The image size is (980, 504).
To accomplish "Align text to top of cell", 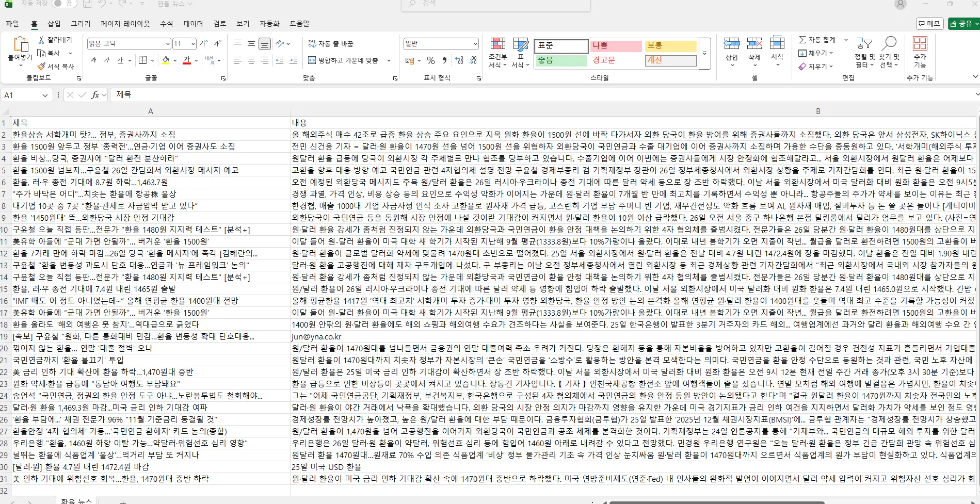I will coord(238,43).
